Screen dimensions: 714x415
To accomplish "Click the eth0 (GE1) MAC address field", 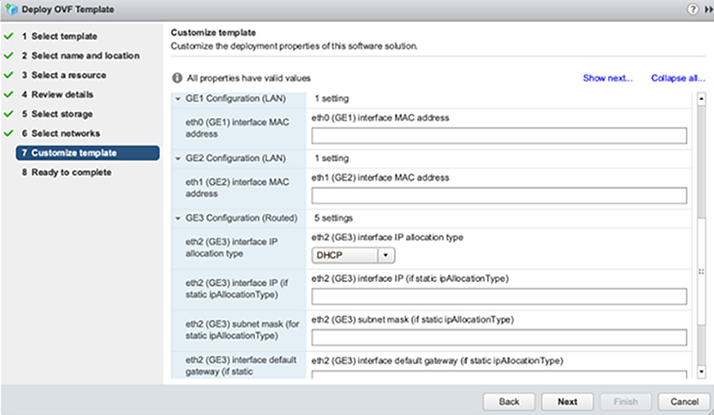I will coord(499,137).
